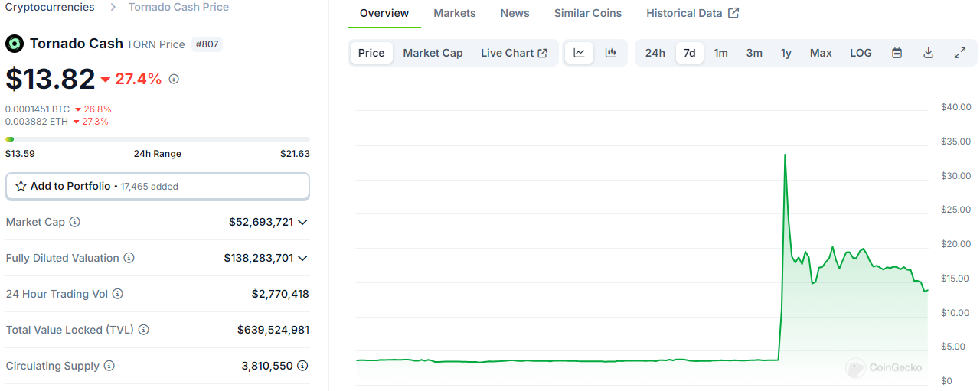Click the 24h Range price bar
The width and height of the screenshot is (980, 391).
[x=158, y=139]
